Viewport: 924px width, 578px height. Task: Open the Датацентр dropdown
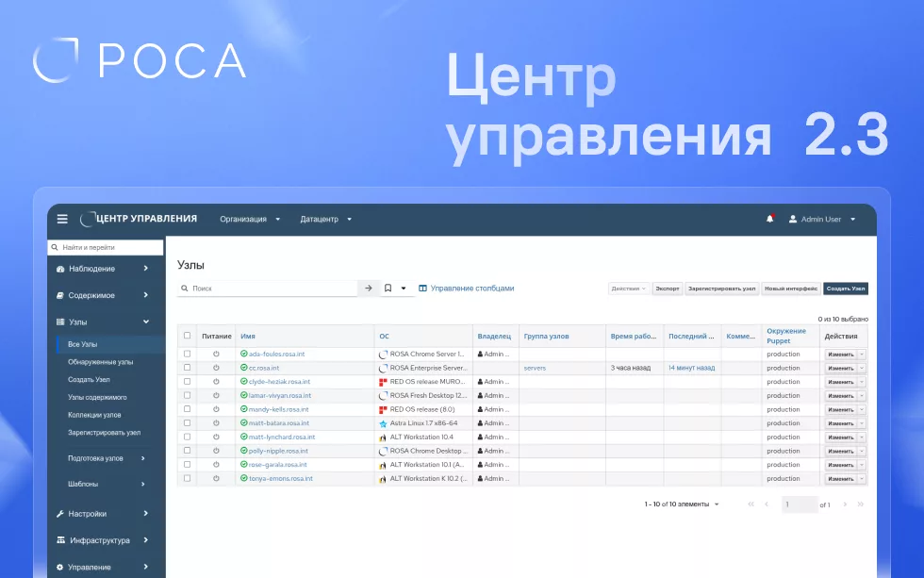point(326,219)
